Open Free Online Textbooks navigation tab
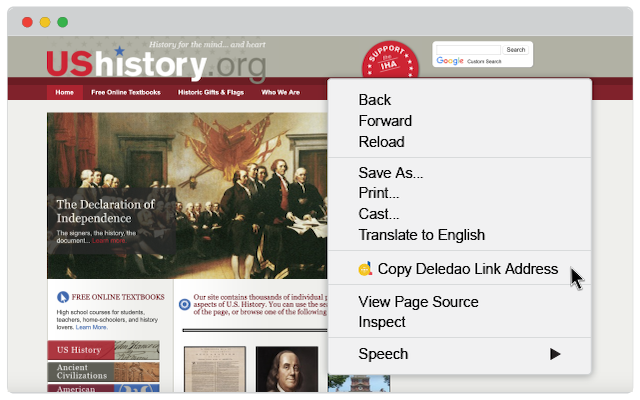The width and height of the screenshot is (640, 400). pos(126,92)
